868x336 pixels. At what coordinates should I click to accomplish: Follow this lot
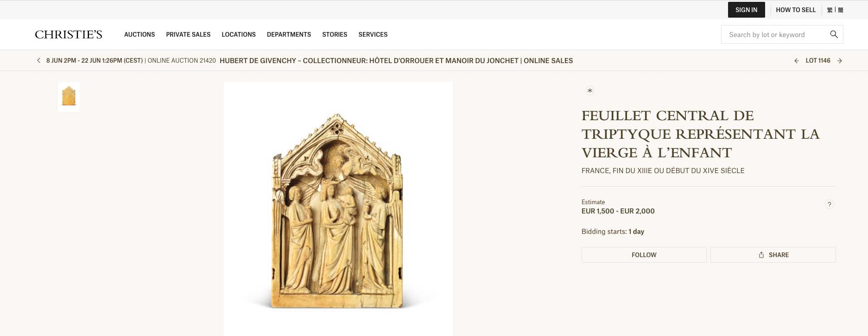(644, 255)
